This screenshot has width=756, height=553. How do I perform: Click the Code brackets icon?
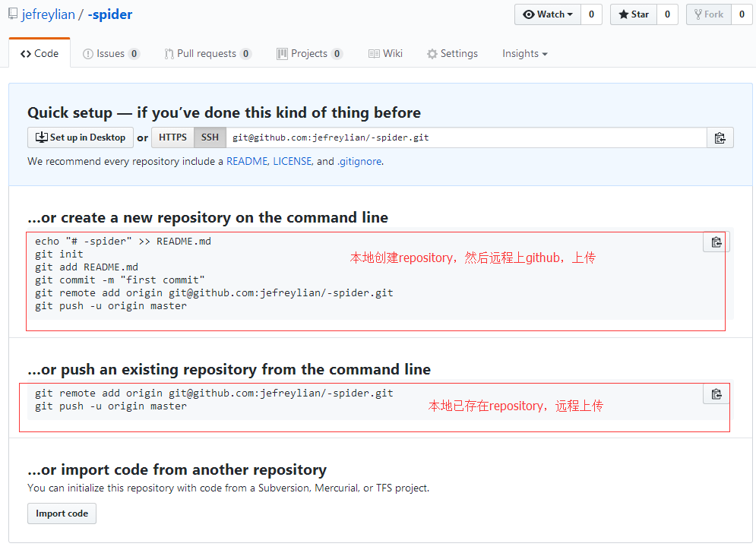click(x=26, y=54)
